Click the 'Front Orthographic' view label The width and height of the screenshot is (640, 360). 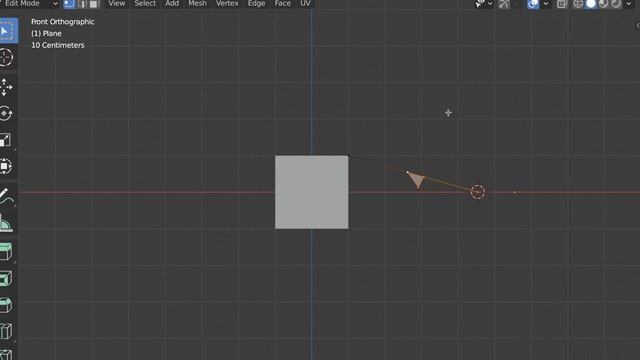(63, 22)
